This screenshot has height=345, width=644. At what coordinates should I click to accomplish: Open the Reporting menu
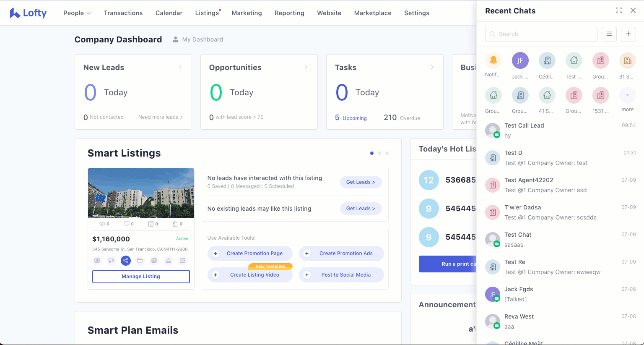tap(289, 13)
